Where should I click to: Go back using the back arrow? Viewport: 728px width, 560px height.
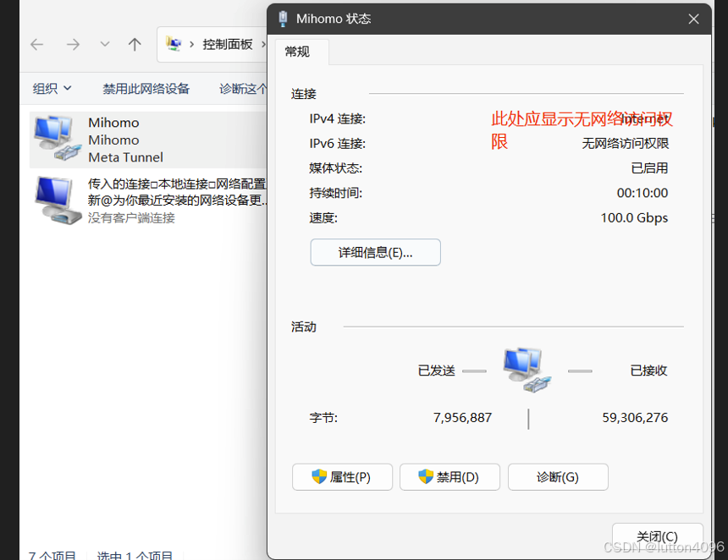pos(36,45)
